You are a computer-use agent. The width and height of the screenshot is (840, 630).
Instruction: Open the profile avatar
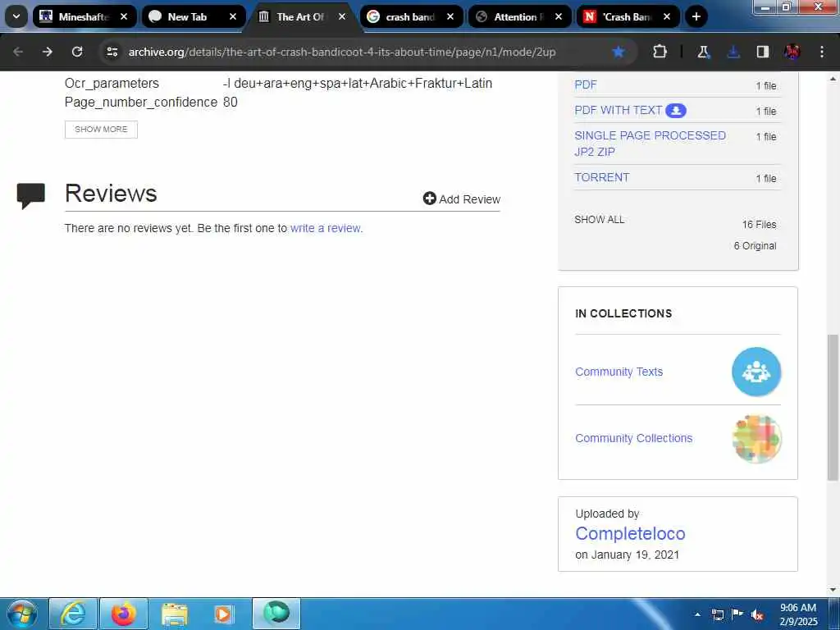pos(792,52)
